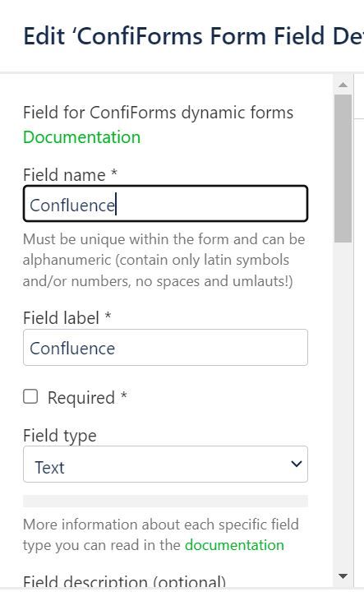Click the 'Field description (optional)' label
Screen dimensions: 364x601
pos(124,580)
